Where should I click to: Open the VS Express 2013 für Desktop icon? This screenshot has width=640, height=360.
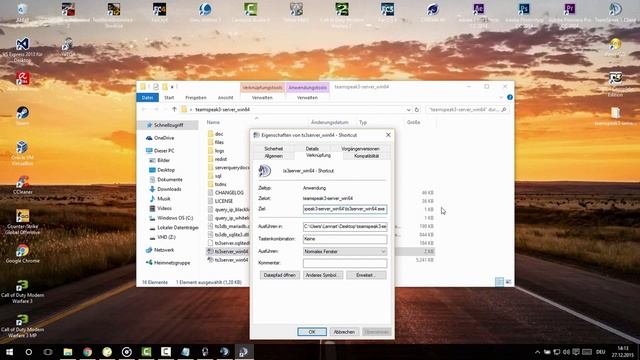22,50
